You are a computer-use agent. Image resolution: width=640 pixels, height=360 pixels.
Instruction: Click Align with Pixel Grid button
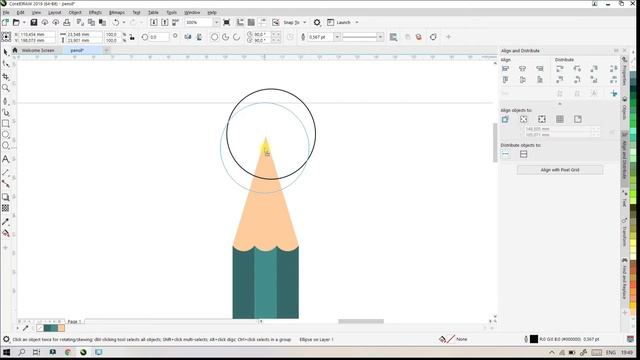coord(560,170)
